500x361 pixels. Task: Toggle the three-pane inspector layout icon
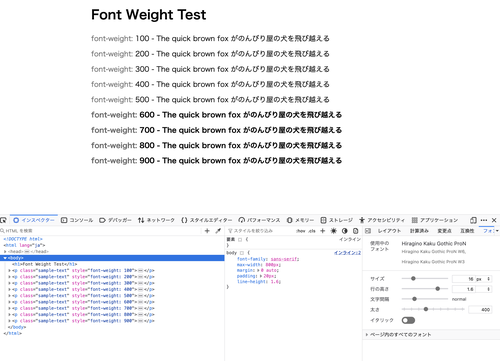pyautogui.click(x=368, y=231)
